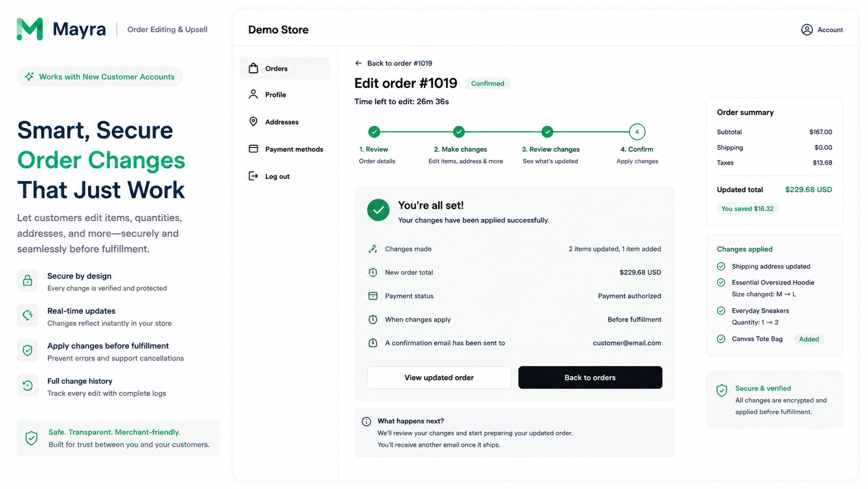Viewport: 868px width, 489px height.
Task: Click step 3 Review changes progress marker
Action: point(547,132)
